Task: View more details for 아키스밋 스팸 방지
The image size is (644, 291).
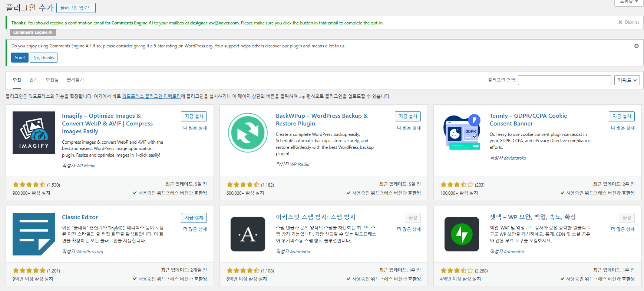Action: [409, 229]
